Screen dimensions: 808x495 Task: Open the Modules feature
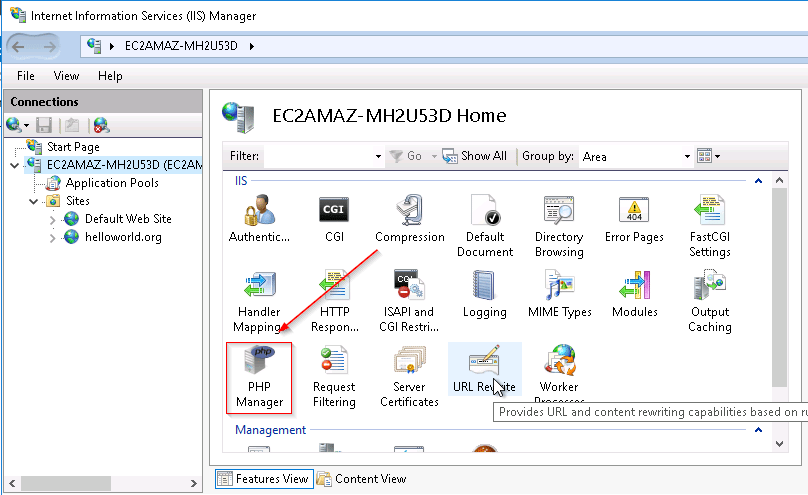(635, 294)
